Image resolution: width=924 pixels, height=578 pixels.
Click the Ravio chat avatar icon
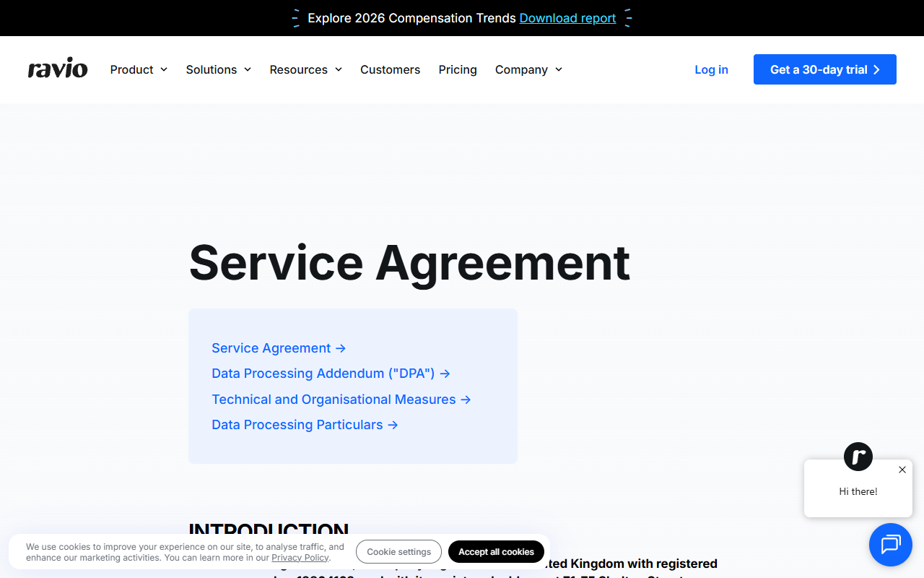[x=858, y=457]
